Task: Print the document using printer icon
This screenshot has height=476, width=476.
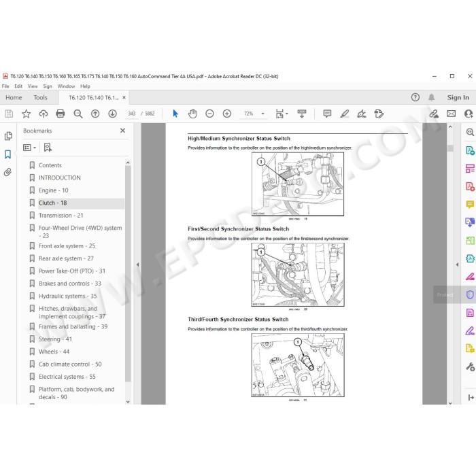Action: pos(61,114)
